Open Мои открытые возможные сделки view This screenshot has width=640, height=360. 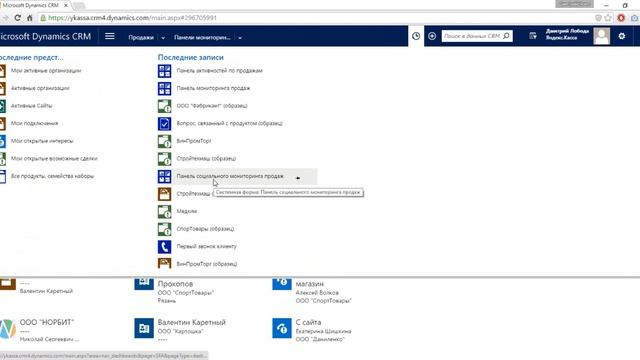pos(54,158)
